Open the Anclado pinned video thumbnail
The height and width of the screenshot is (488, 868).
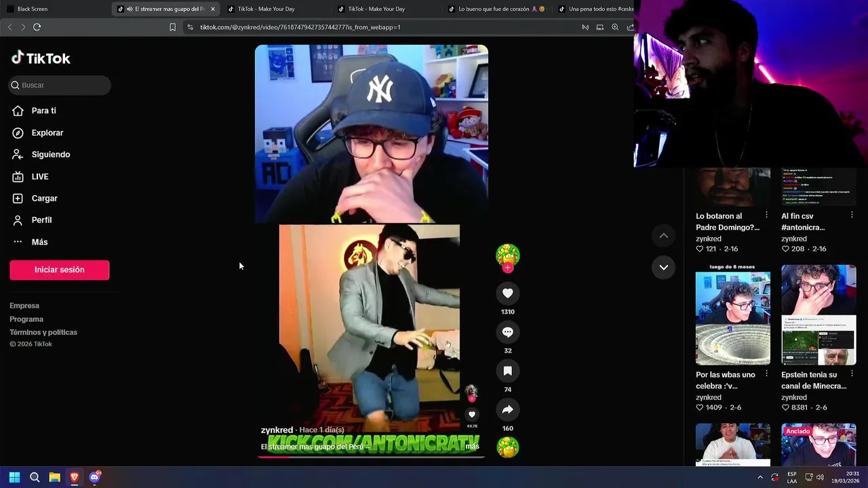tap(818, 445)
